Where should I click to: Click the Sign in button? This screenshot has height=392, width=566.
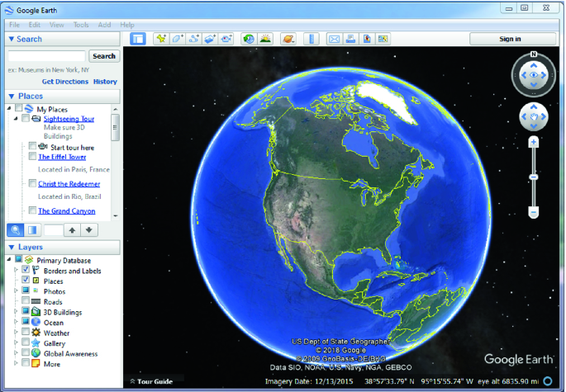(510, 39)
